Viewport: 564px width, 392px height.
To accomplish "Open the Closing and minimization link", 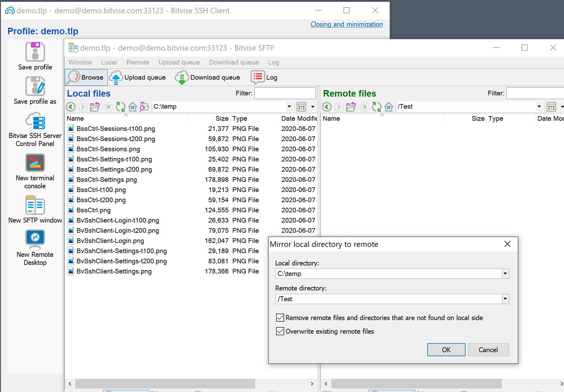I will pyautogui.click(x=346, y=24).
